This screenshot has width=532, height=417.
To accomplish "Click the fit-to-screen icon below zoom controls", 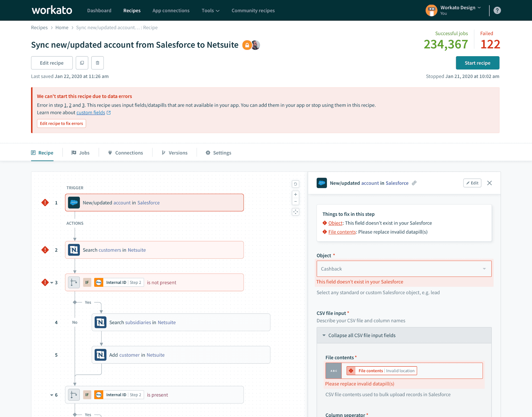I will pos(295,212).
